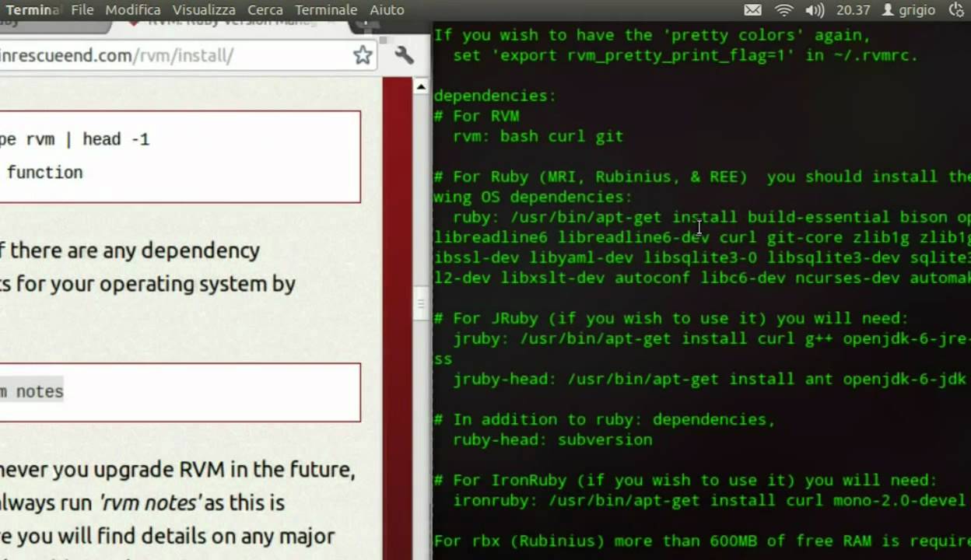Click the 'dependencies:' terminal line
971x560 pixels.
(x=495, y=96)
